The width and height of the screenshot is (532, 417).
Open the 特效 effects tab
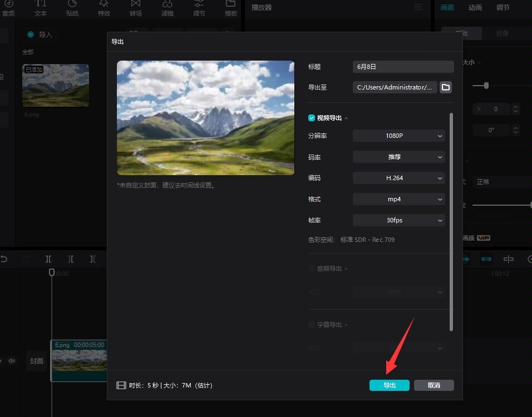pos(104,8)
